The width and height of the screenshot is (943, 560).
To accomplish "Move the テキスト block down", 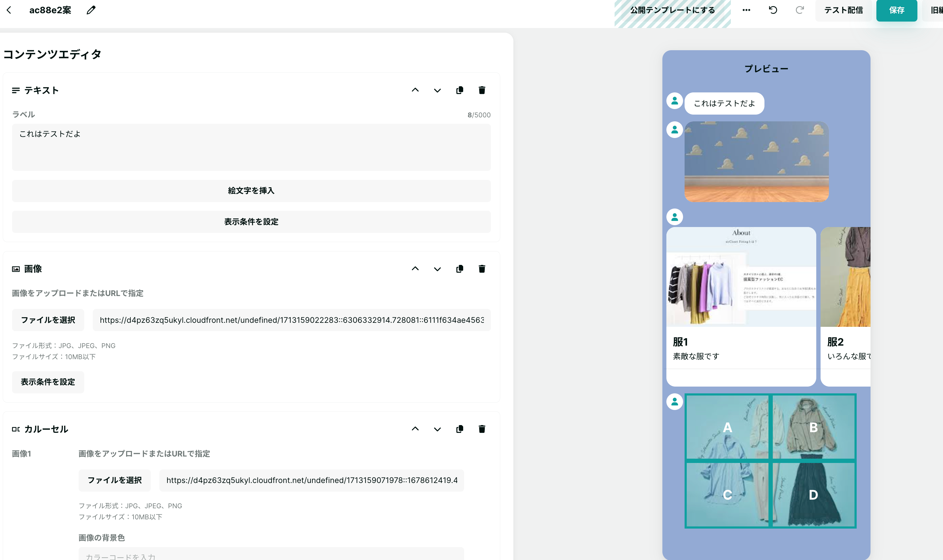I will pyautogui.click(x=437, y=90).
